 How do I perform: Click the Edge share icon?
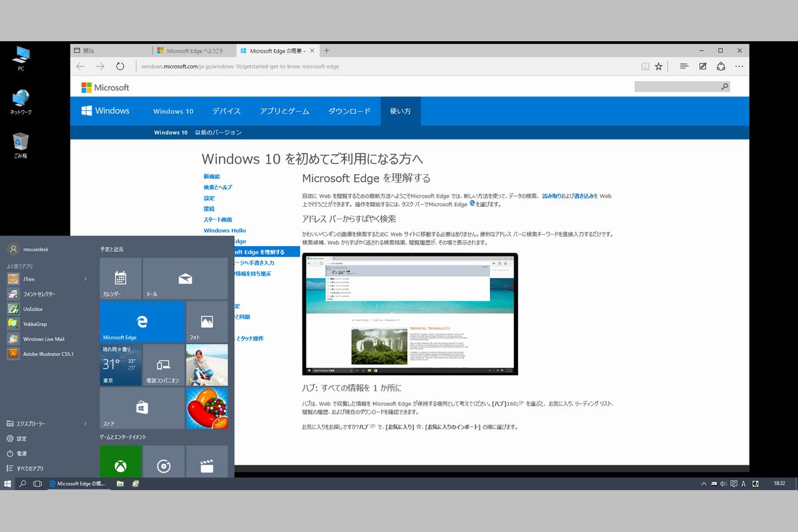click(x=721, y=66)
